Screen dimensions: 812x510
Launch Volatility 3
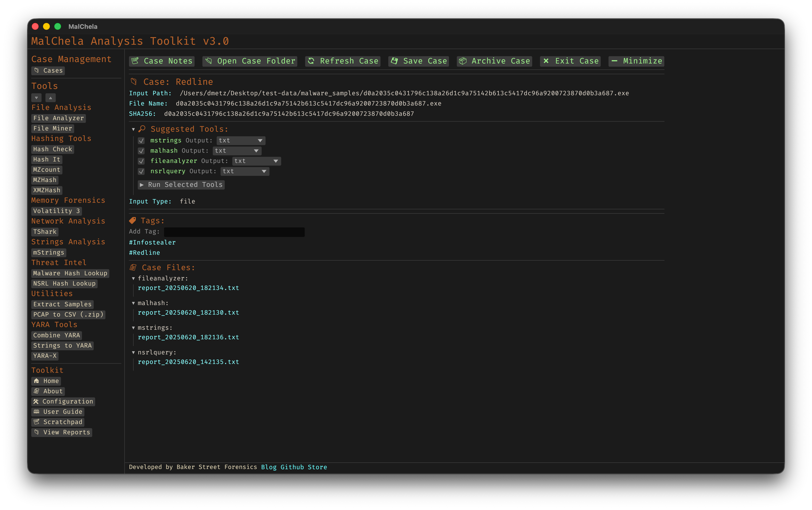point(57,211)
